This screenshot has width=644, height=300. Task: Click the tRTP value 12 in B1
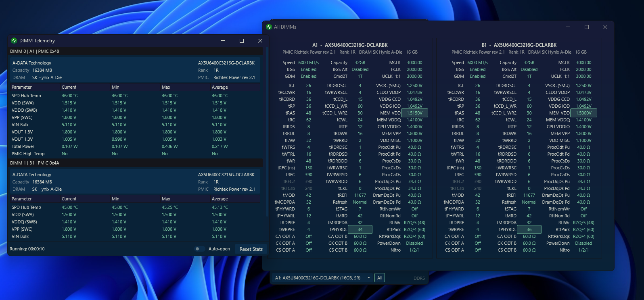point(529,127)
